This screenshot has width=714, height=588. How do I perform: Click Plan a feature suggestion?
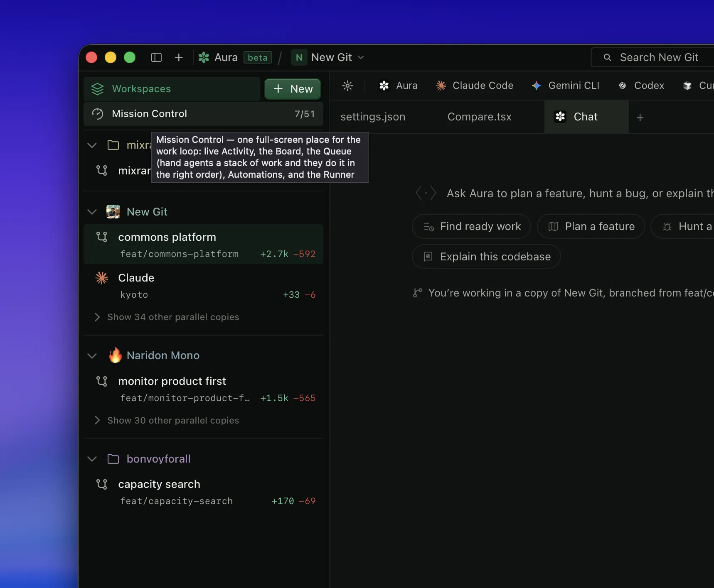point(591,226)
